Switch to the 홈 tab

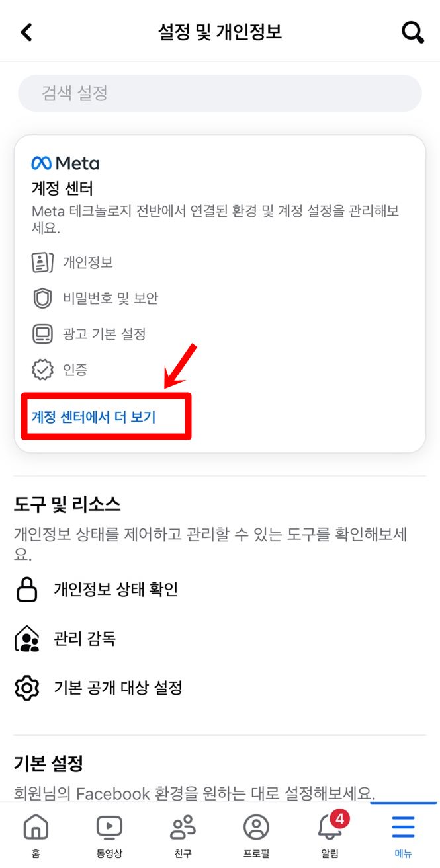coord(36,836)
